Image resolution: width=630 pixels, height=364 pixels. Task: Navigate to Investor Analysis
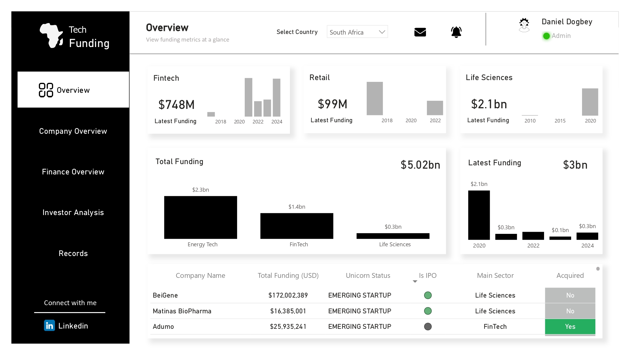point(73,212)
